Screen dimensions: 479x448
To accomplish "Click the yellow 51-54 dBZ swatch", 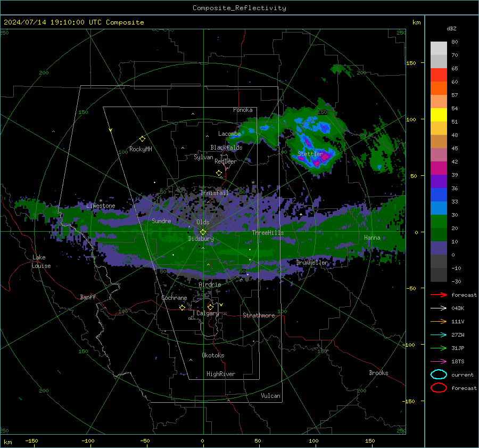I will pos(439,115).
